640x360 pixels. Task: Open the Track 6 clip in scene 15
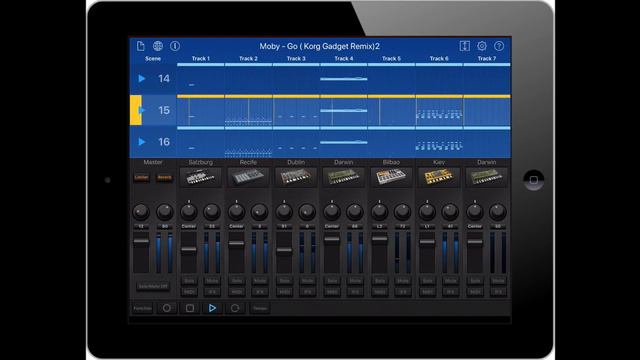(x=439, y=111)
